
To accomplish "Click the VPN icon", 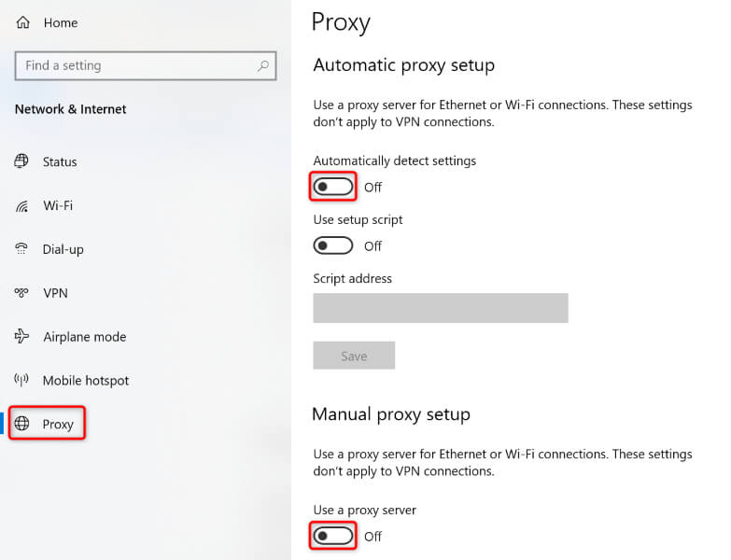I will pyautogui.click(x=22, y=293).
